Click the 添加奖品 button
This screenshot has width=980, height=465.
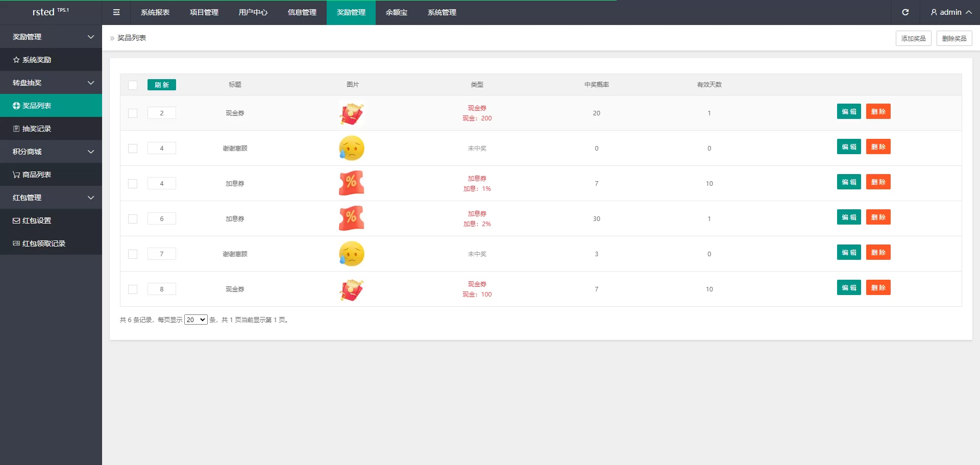[x=913, y=38]
